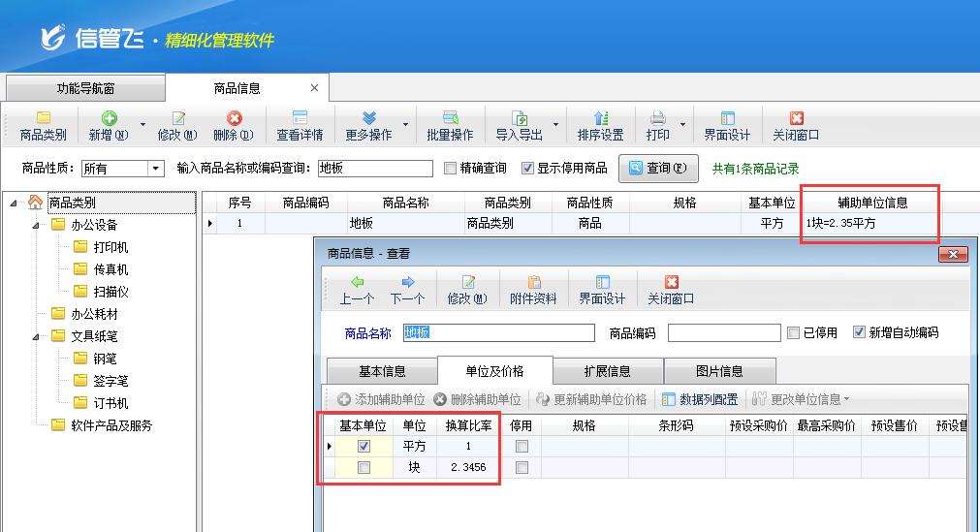Viewport: 980px width, 532px height.
Task: Go to previous product with 上一个 arrow
Action: (x=357, y=289)
